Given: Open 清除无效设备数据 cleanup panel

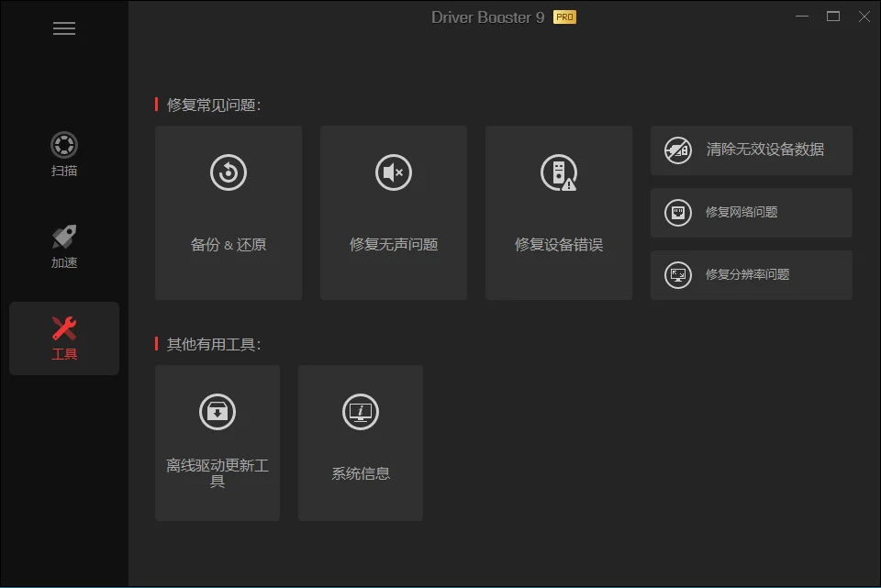Looking at the screenshot, I should 751,150.
